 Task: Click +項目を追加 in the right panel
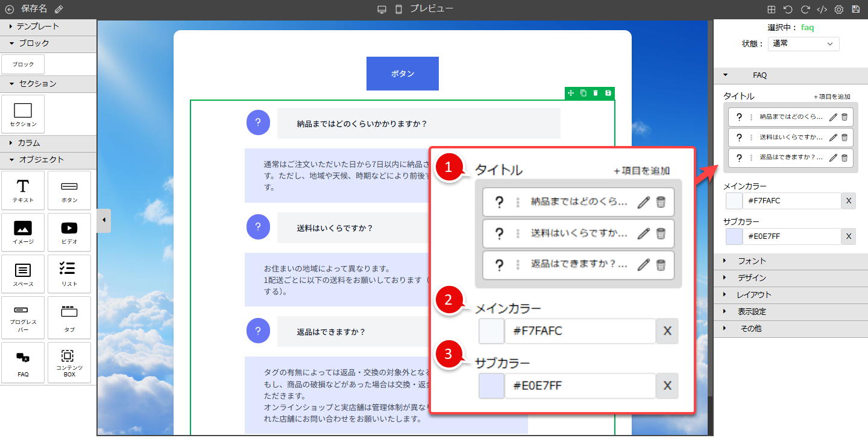(832, 97)
